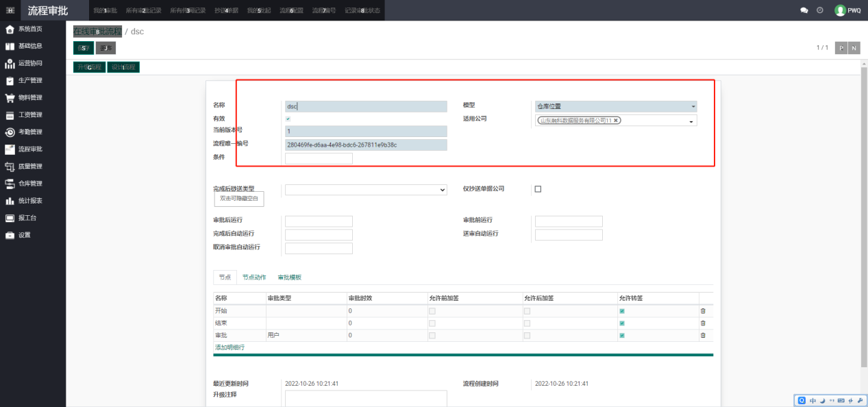Click the 添加明细行 link
This screenshot has width=868, height=407.
[x=230, y=347]
